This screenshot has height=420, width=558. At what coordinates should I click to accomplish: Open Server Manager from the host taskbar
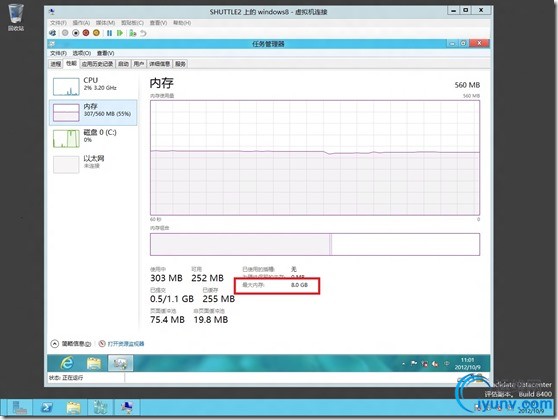click(19, 407)
